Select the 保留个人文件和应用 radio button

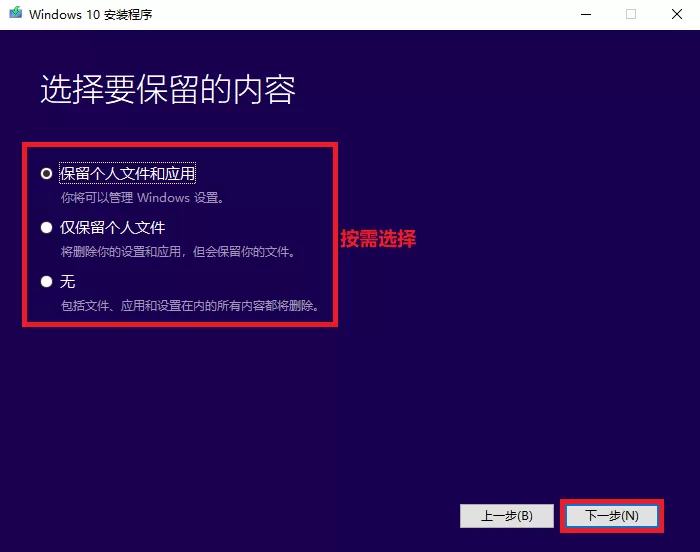click(46, 173)
